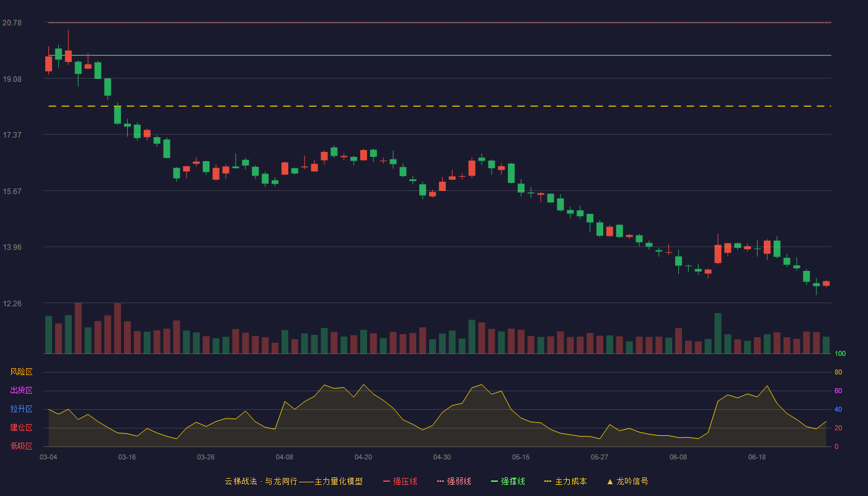Click the 06-18 date label
868x496 pixels.
tap(757, 457)
